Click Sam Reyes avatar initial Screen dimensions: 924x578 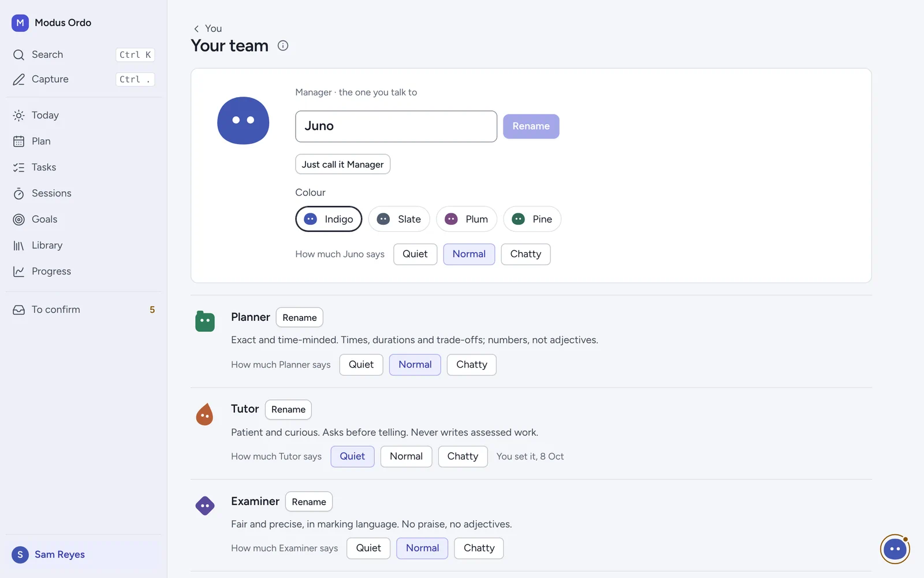[x=20, y=555]
